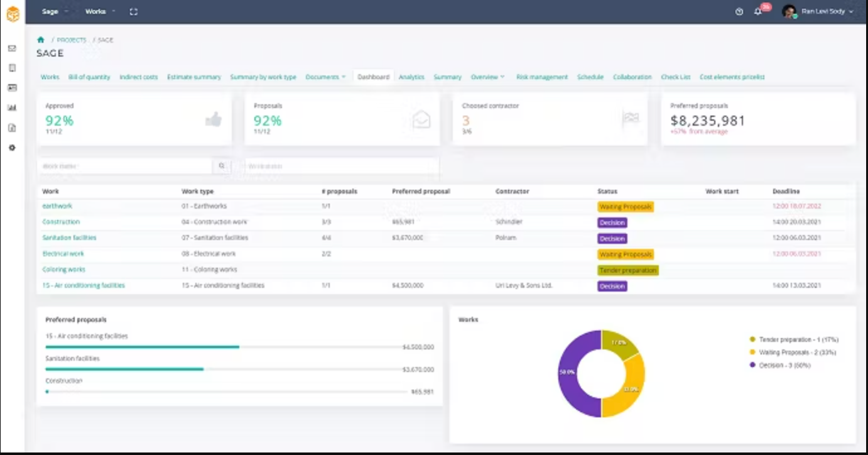Click earthwork's Waiting Proposals status badge
This screenshot has height=455, width=868.
(626, 207)
